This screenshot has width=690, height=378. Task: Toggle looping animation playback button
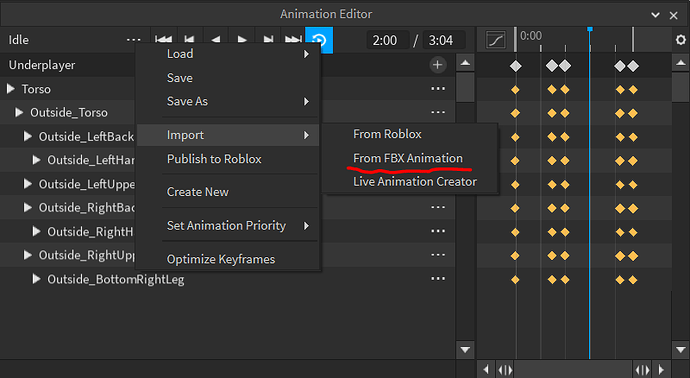point(319,40)
